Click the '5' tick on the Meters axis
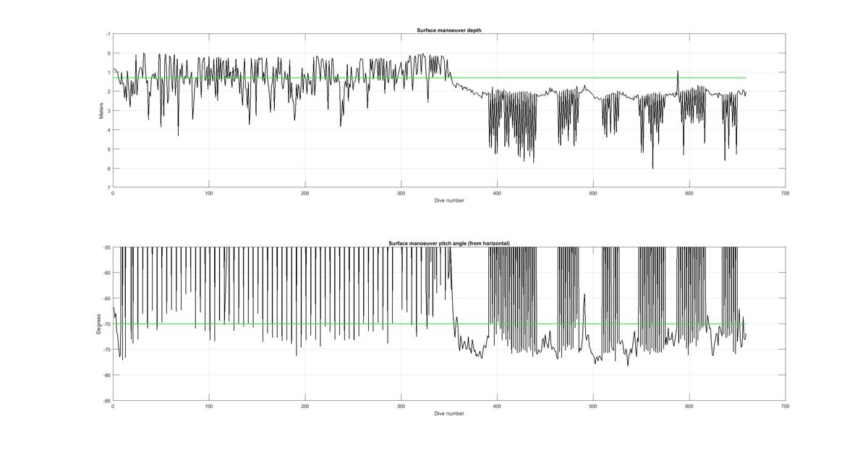Image resolution: width=868 pixels, height=450 pixels. pyautogui.click(x=109, y=149)
